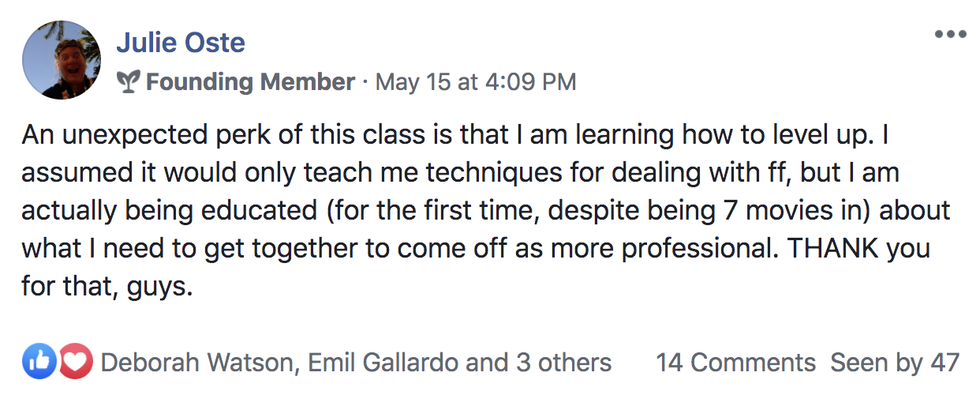Image resolution: width=980 pixels, height=395 pixels.
Task: Open Deborah Watson's name in reactions
Action: [x=199, y=363]
